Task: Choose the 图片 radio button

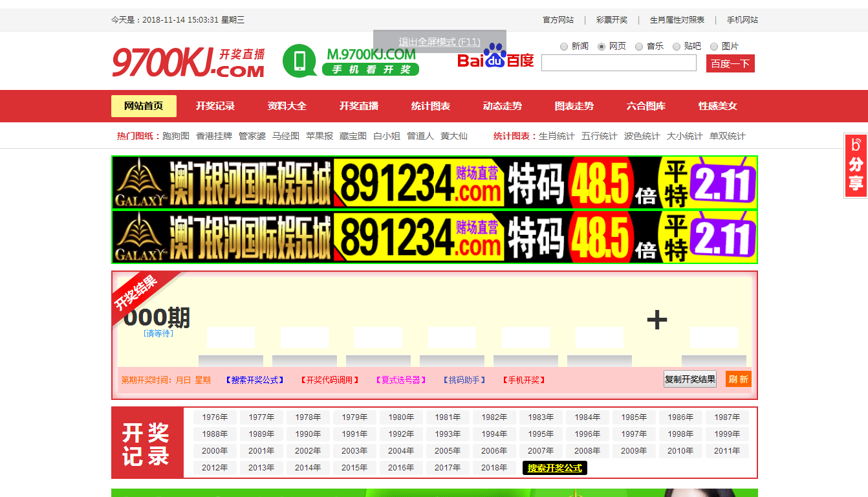Action: pyautogui.click(x=714, y=47)
